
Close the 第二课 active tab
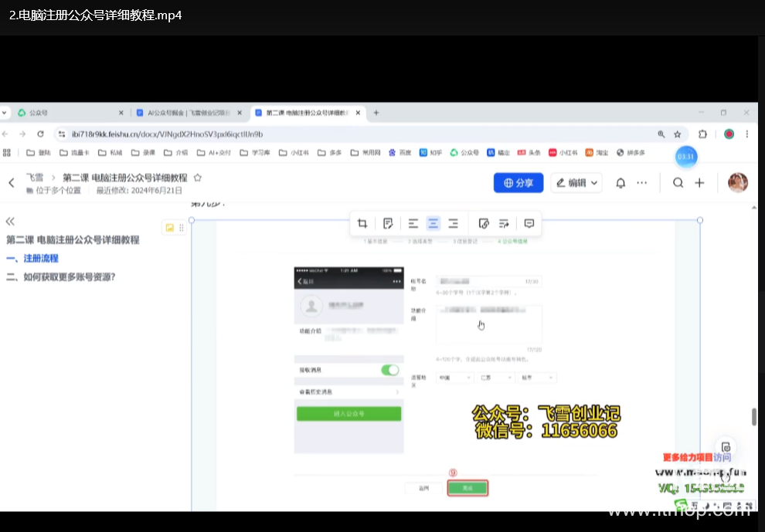tap(358, 113)
